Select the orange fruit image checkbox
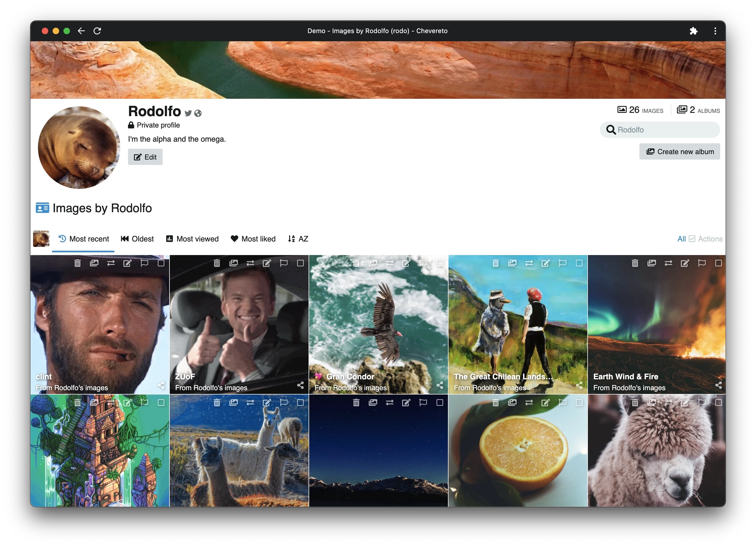The width and height of the screenshot is (756, 547). click(x=579, y=403)
